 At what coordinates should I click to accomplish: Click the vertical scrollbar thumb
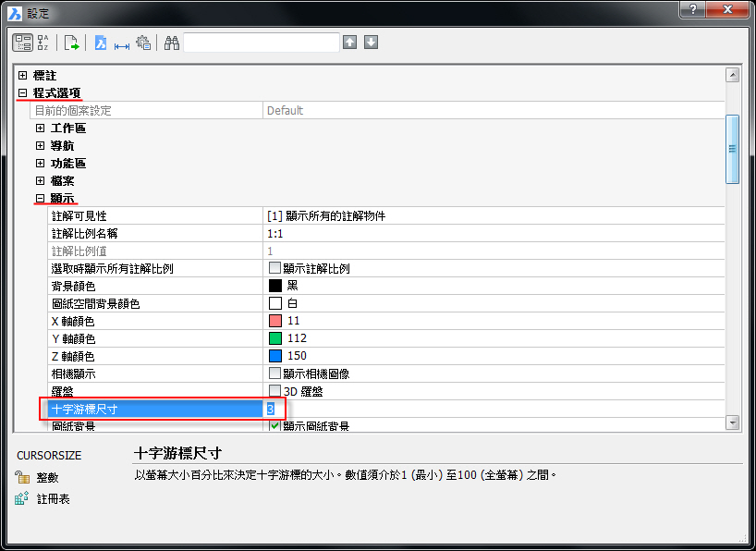732,149
